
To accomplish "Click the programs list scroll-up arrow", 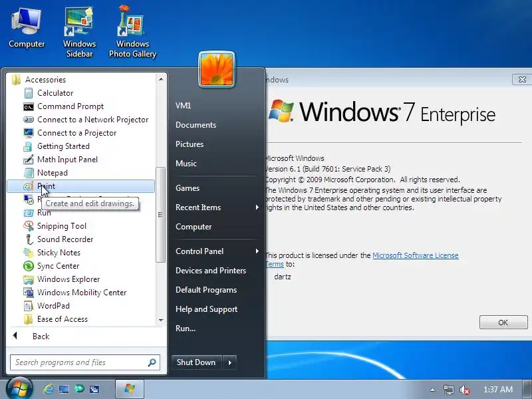I will click(161, 79).
